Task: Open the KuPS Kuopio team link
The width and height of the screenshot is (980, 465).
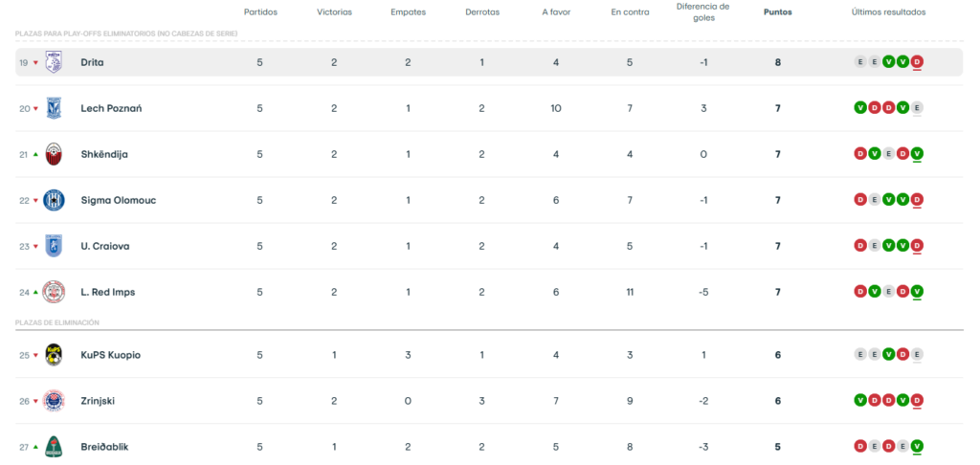Action: 110,355
